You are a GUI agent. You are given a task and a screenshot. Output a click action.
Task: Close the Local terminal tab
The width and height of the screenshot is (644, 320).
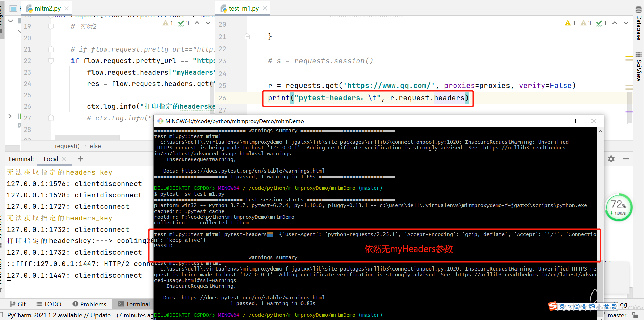coord(64,159)
